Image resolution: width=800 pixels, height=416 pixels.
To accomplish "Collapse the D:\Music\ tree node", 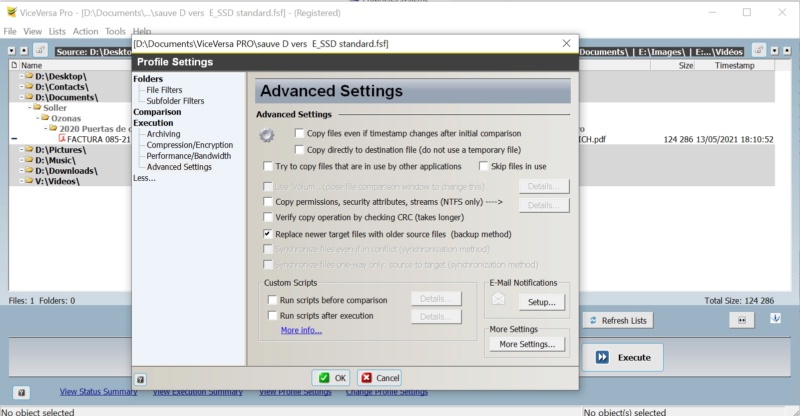I will tap(21, 160).
